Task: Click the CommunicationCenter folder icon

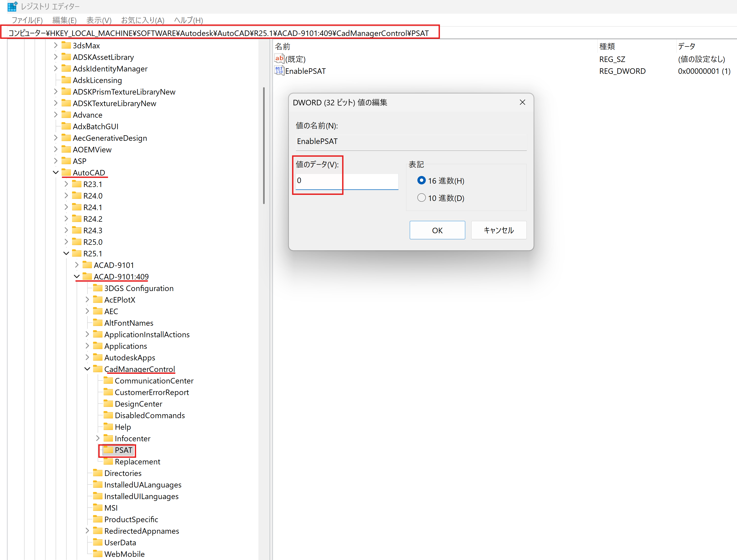Action: pyautogui.click(x=108, y=380)
